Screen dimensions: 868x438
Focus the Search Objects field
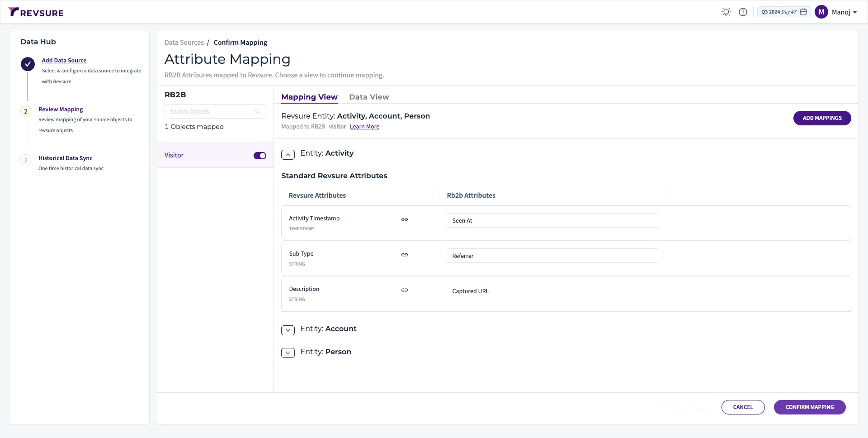[x=215, y=111]
